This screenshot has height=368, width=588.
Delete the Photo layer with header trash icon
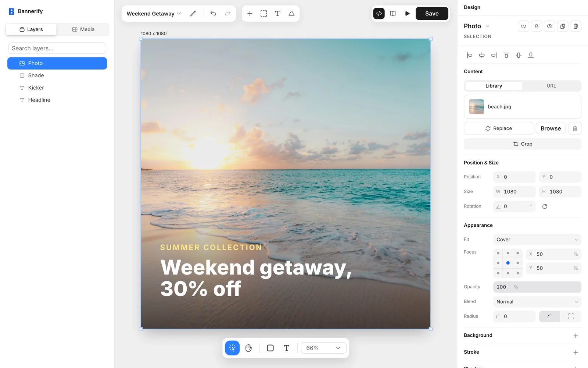pos(576,26)
